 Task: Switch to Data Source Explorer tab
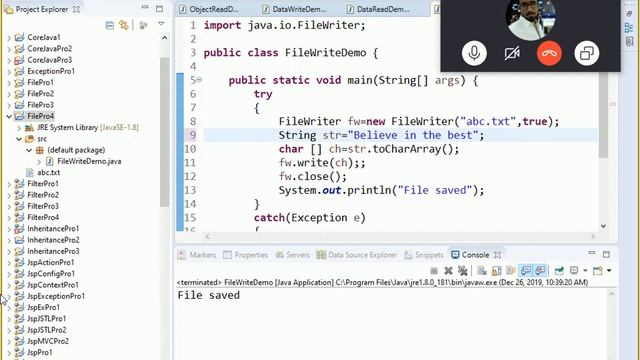[357, 255]
